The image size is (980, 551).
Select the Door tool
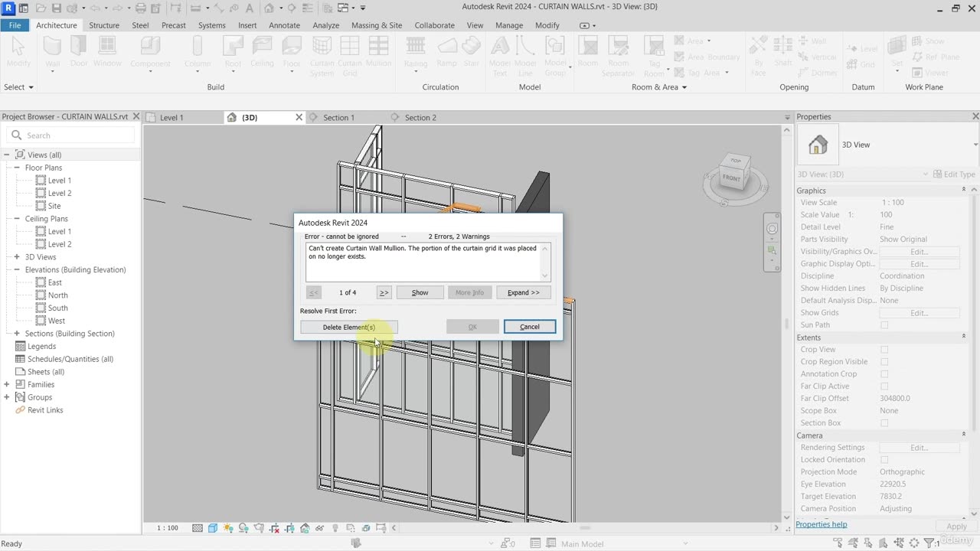point(79,52)
